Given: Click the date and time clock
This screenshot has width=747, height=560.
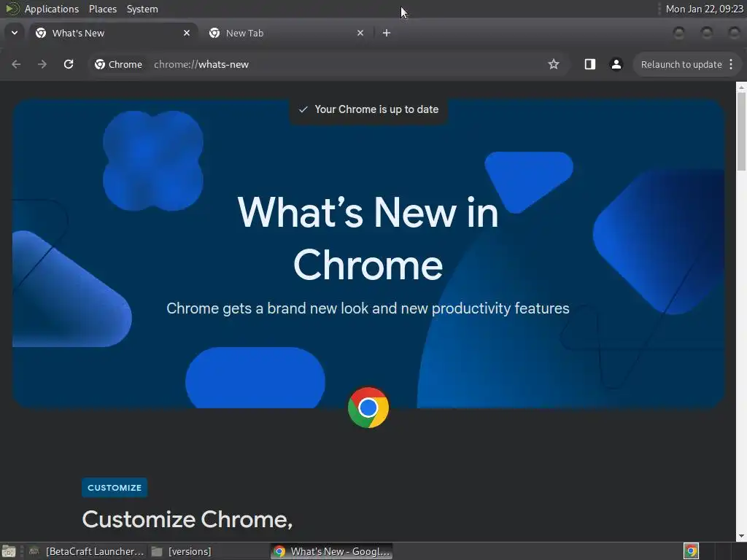Looking at the screenshot, I should 704,9.
